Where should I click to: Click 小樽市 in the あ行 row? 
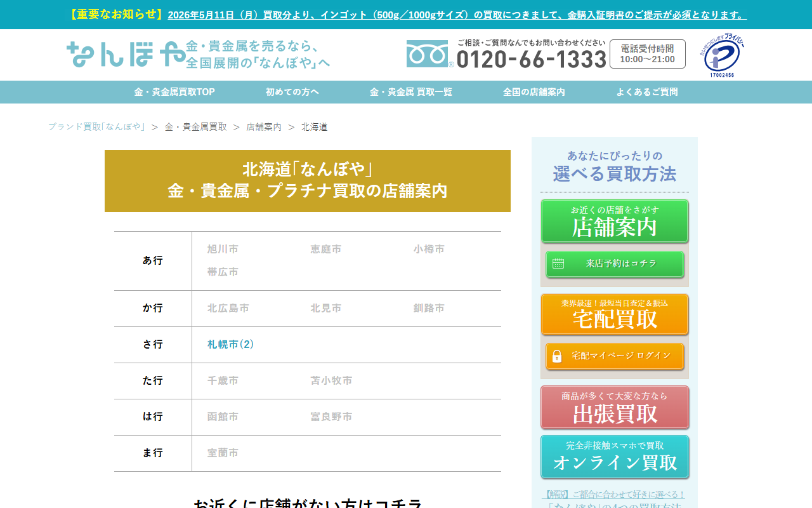pos(429,250)
